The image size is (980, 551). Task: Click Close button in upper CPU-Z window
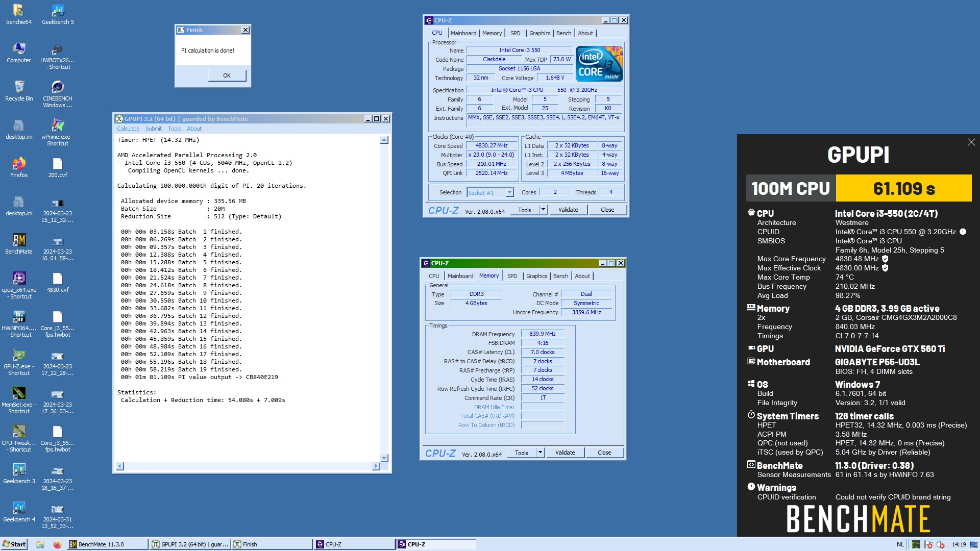(x=607, y=210)
